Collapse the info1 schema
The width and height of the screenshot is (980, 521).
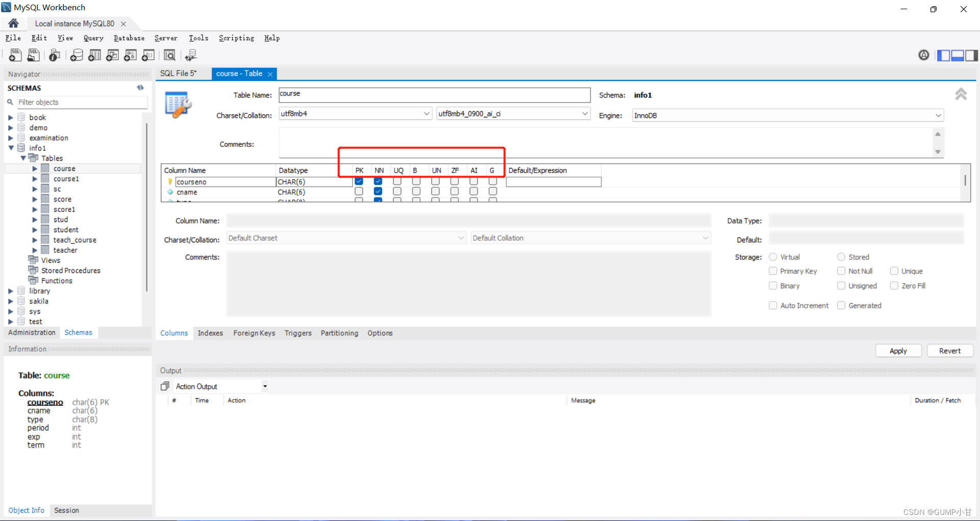click(11, 148)
